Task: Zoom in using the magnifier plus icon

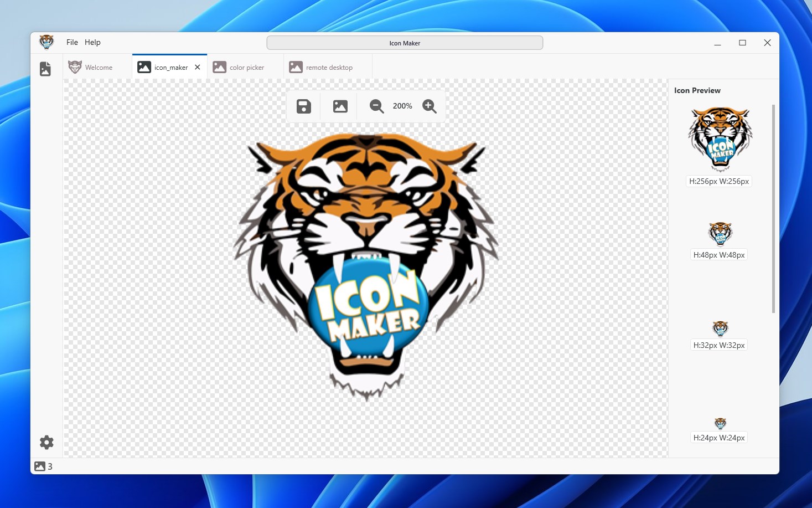Action: pyautogui.click(x=429, y=106)
